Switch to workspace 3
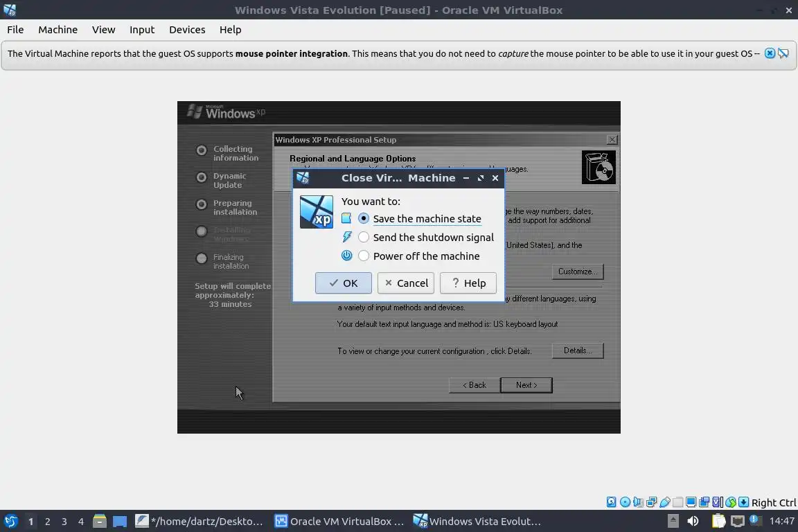 (64, 522)
